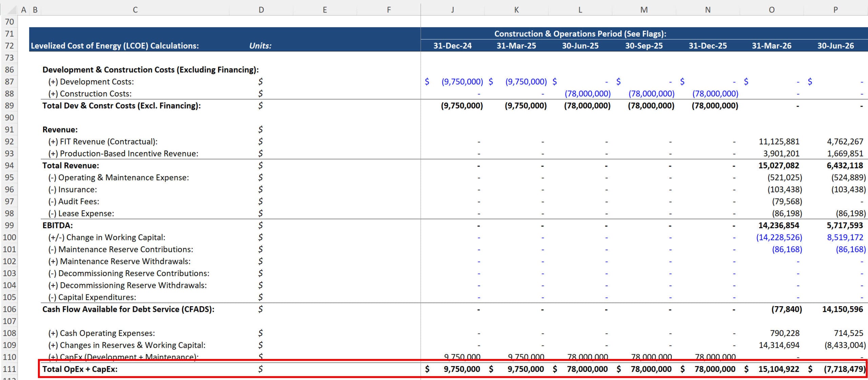The width and height of the screenshot is (868, 380).
Task: Select row 111 using its row number
Action: pos(10,369)
